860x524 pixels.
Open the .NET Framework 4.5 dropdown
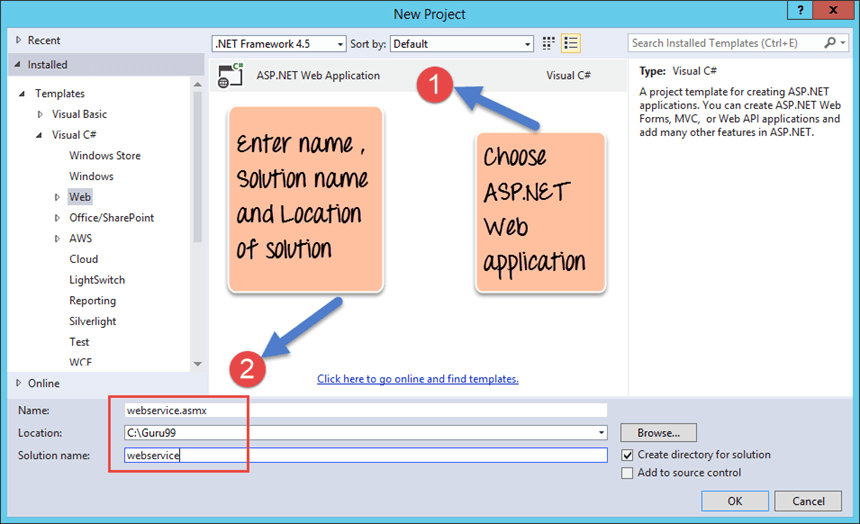tap(278, 44)
